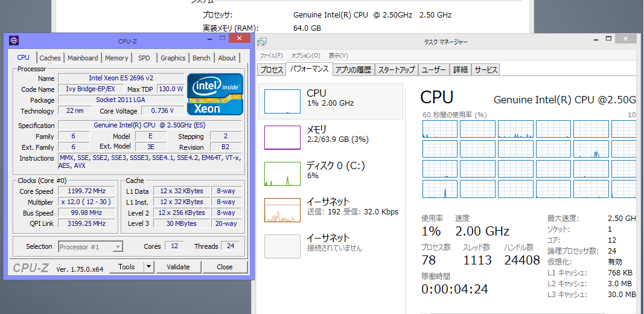Open the Memory tab in CPU-Z
This screenshot has height=314, width=644.
(x=116, y=58)
